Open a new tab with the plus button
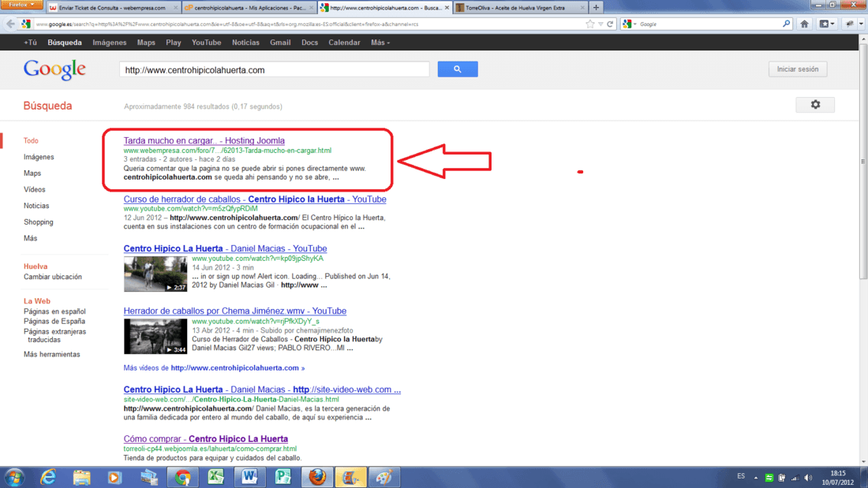Image resolution: width=868 pixels, height=488 pixels. pos(596,8)
